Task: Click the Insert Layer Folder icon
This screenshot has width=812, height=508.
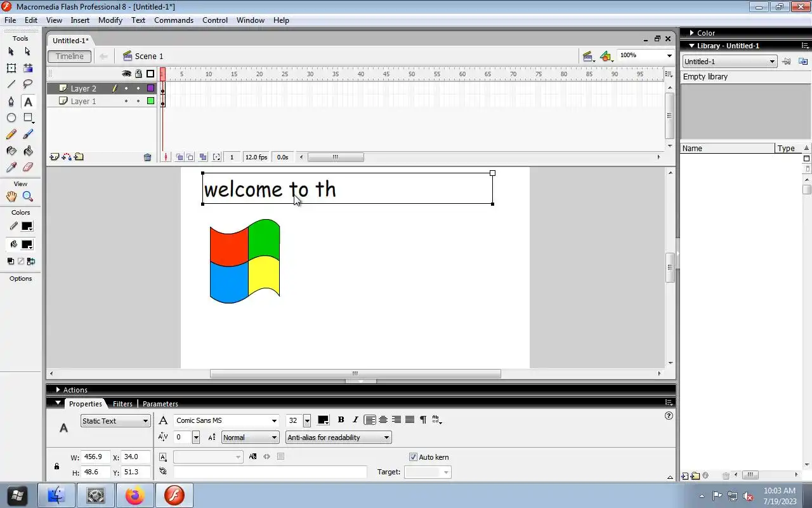Action: [x=79, y=157]
